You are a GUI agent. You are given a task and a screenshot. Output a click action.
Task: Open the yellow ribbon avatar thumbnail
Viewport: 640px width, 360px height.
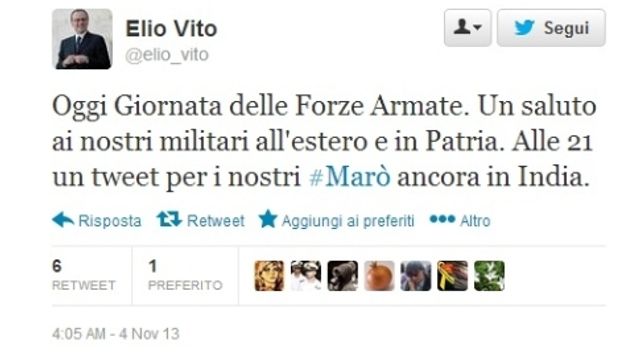coord(453,276)
